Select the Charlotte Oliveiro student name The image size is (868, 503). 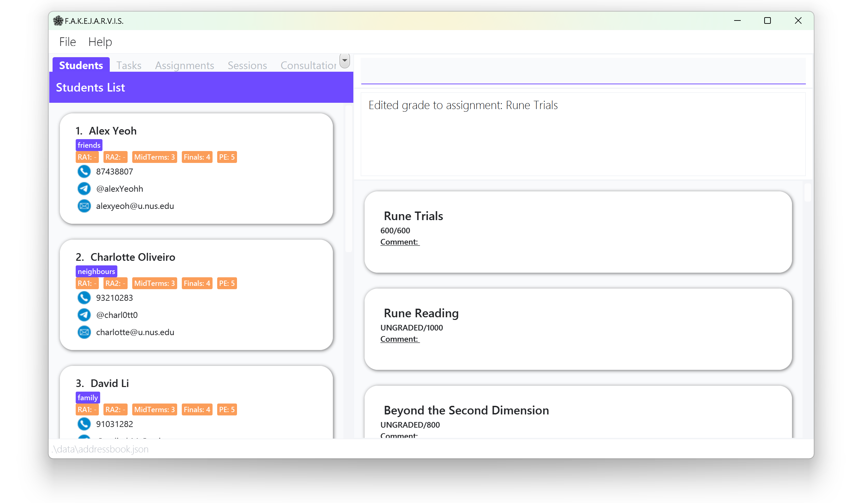(133, 257)
